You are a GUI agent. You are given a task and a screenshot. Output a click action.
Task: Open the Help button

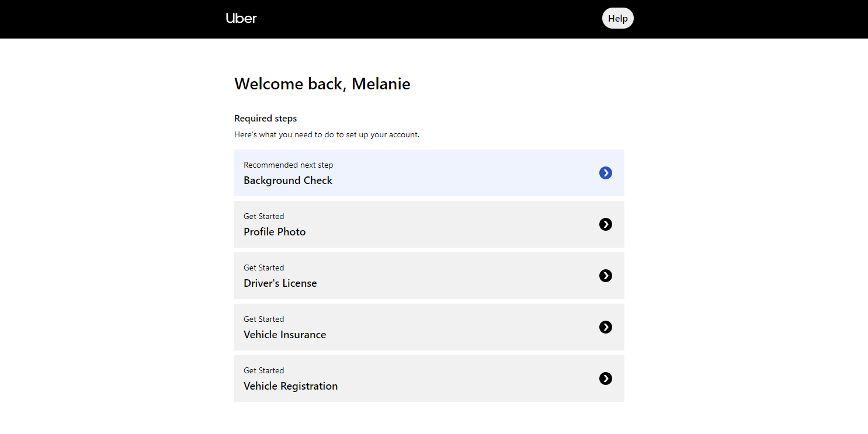pyautogui.click(x=617, y=18)
